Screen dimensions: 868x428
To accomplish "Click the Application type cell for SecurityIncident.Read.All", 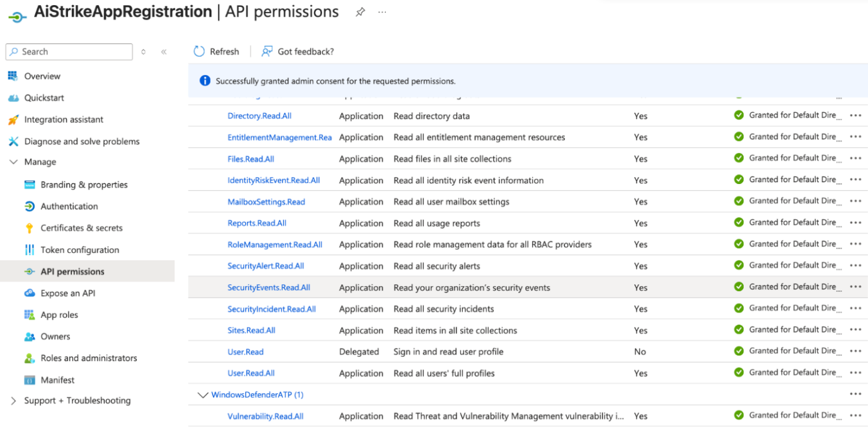I will coord(361,309).
